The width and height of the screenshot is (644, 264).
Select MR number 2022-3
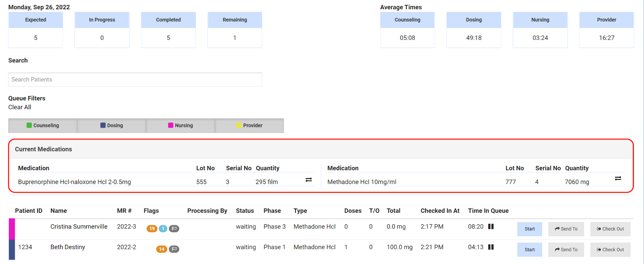126,227
